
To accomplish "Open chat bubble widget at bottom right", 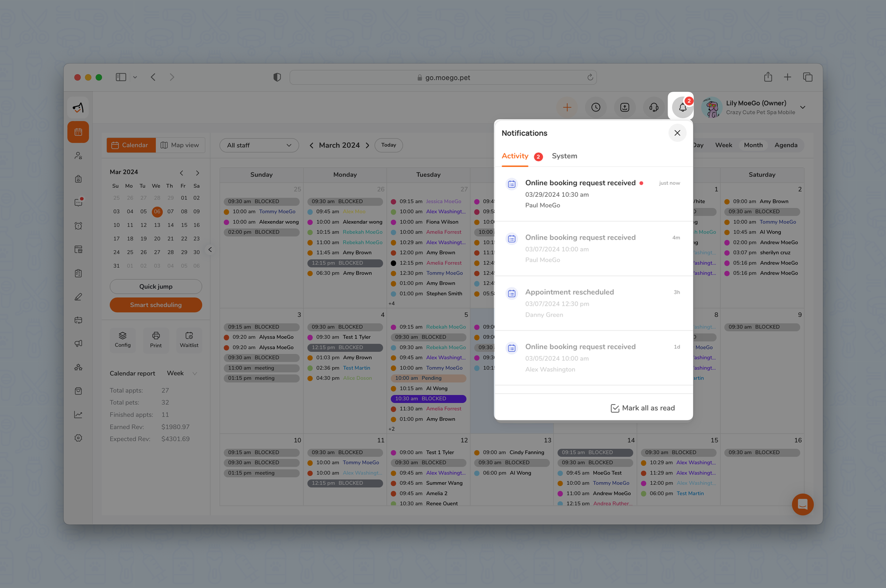I will coord(802,504).
